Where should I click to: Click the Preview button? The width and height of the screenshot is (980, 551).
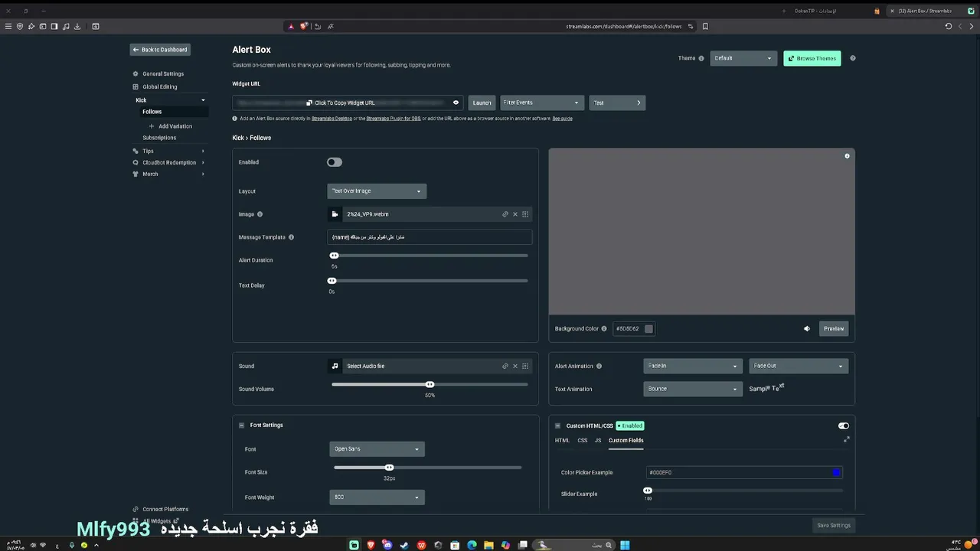[x=834, y=329]
